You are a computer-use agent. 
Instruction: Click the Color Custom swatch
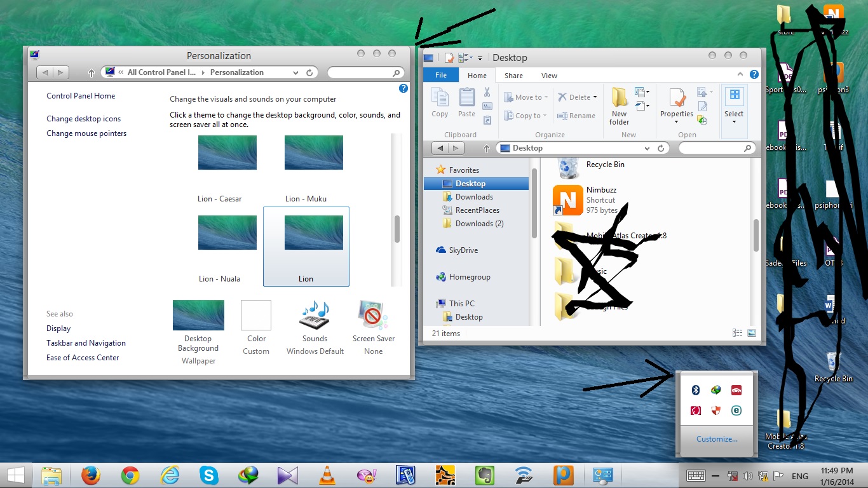click(x=256, y=316)
